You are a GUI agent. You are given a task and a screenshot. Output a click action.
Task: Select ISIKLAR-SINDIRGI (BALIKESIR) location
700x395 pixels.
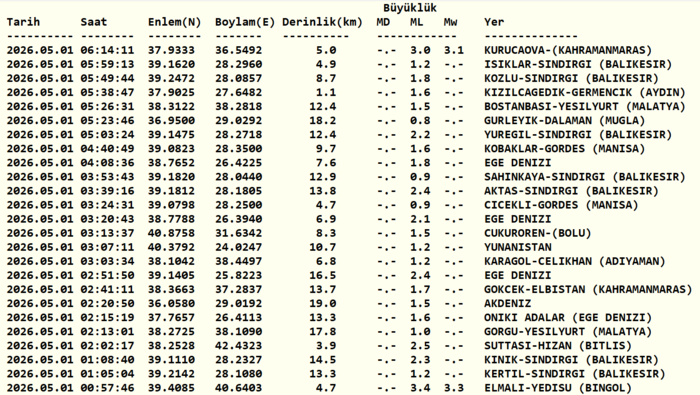(578, 64)
